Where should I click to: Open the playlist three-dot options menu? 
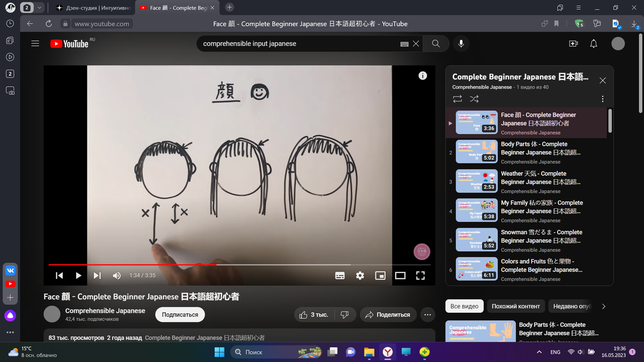pos(603,99)
